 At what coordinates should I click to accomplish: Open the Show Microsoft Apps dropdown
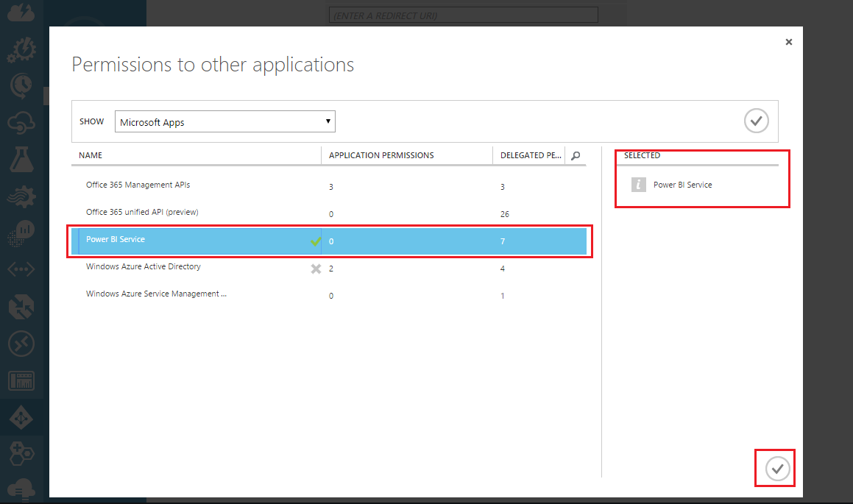point(224,121)
